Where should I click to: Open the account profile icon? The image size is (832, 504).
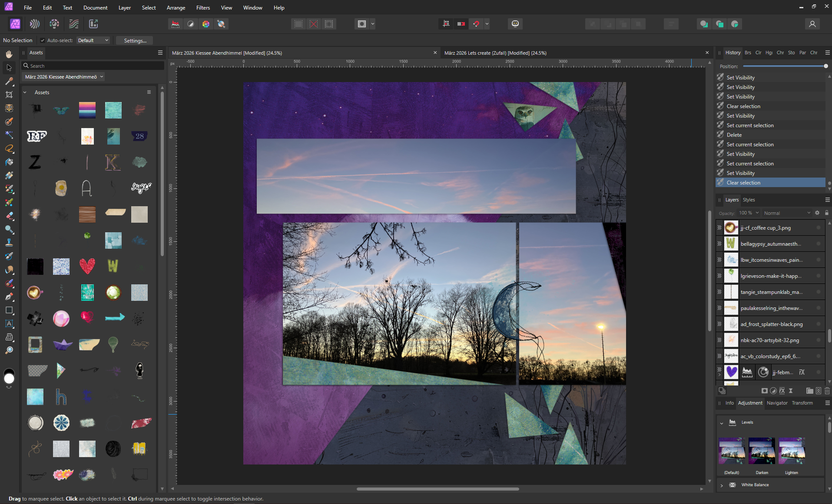[812, 24]
